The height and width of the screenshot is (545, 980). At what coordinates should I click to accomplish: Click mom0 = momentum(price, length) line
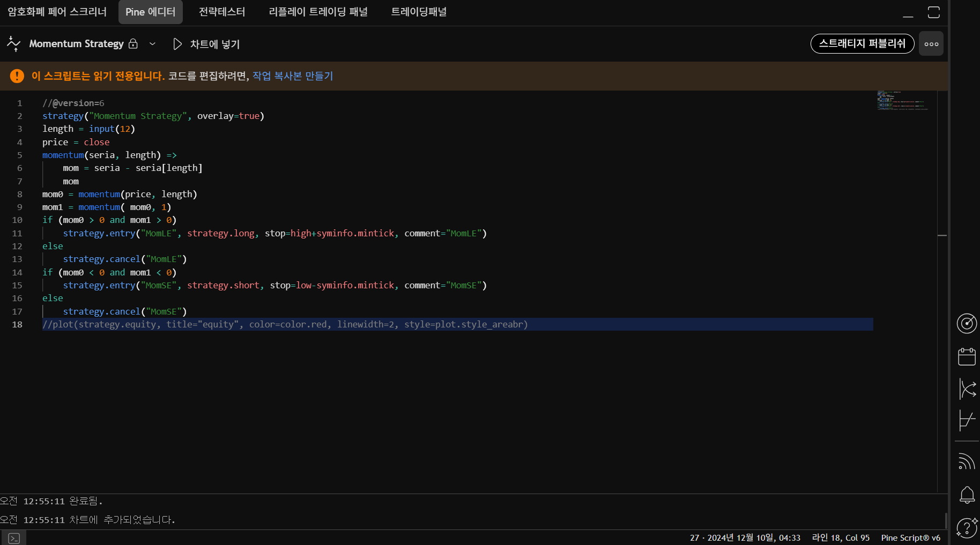point(120,194)
